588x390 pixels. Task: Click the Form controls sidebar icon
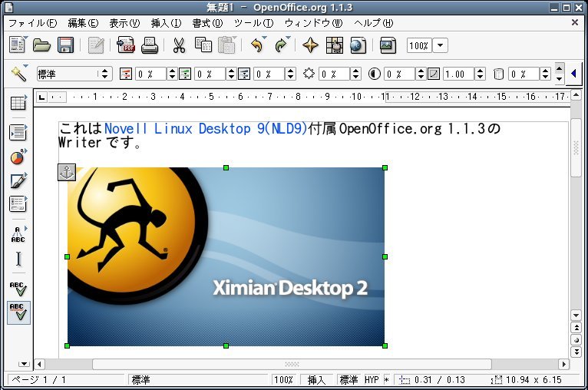pos(18,204)
